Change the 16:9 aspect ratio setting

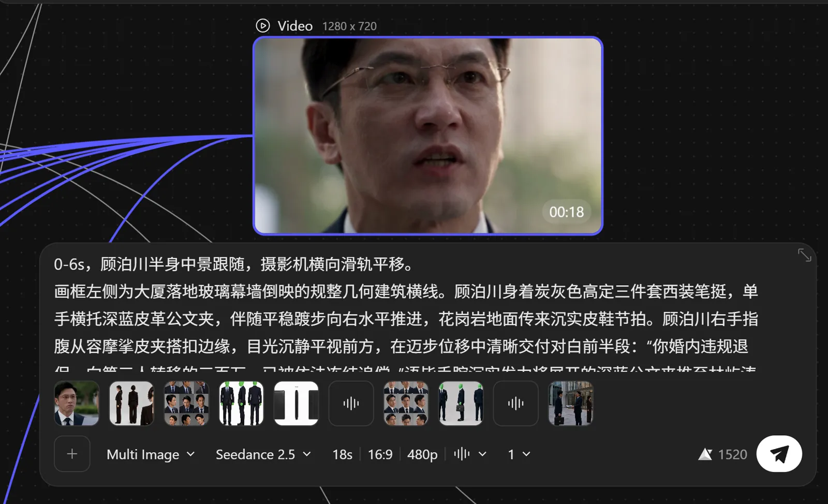(x=380, y=454)
